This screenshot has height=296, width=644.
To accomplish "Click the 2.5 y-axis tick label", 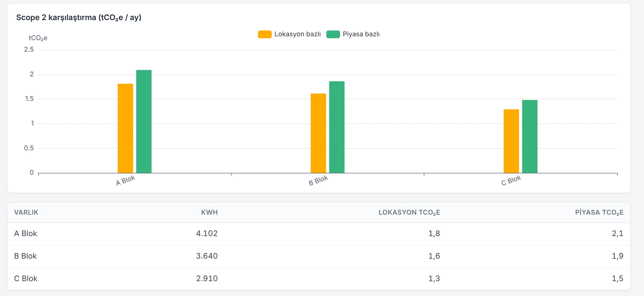I will point(29,49).
